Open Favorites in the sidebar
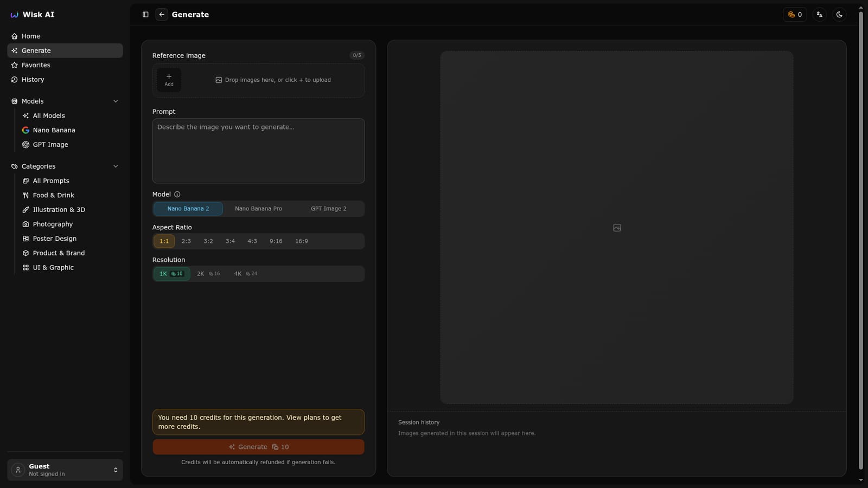868x488 pixels. coord(65,65)
